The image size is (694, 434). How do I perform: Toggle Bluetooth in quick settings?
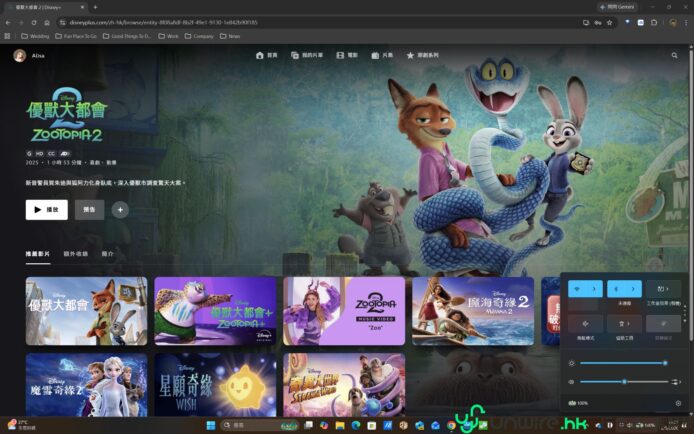click(616, 289)
